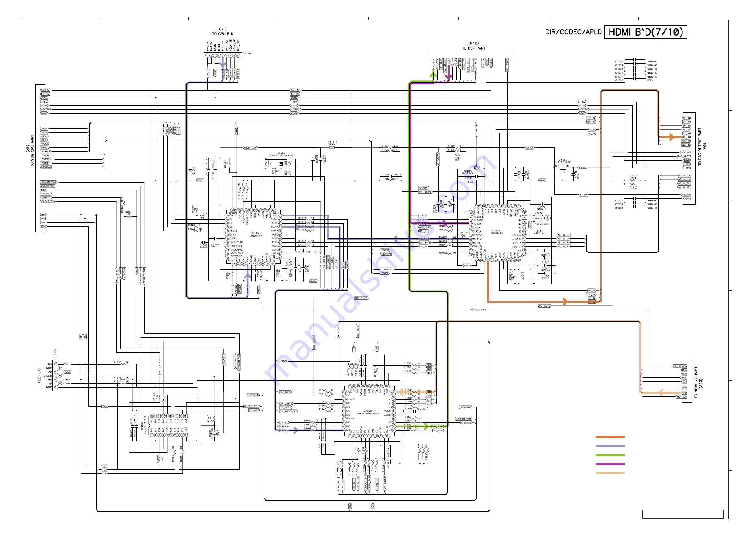Click the C1549 OPEN capacitor label
756x535 pixels.
coord(634,80)
